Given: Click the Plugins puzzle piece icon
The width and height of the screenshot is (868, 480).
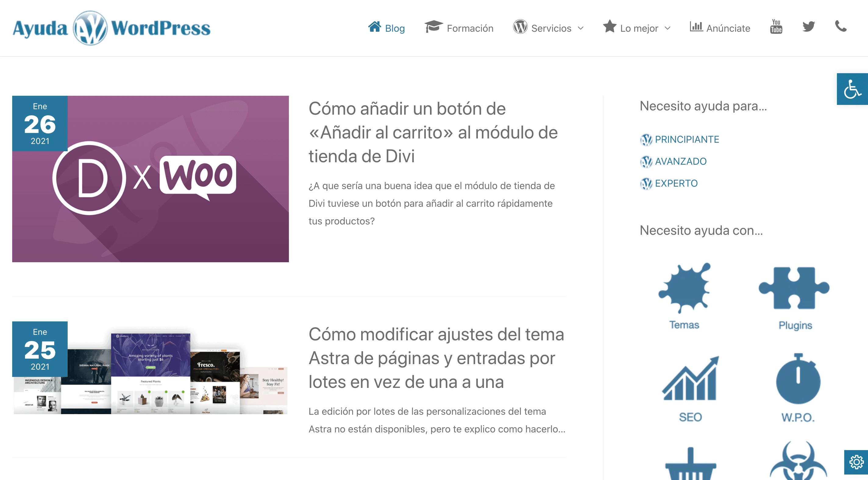Looking at the screenshot, I should [794, 288].
